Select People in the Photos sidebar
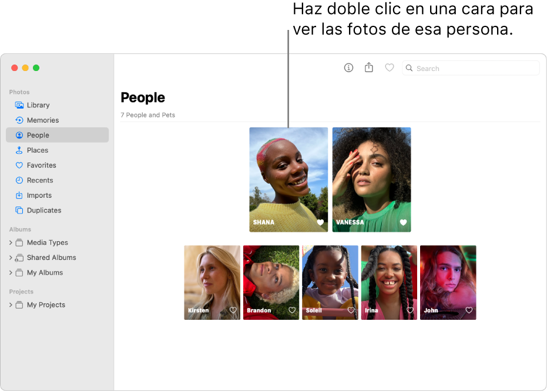 (x=37, y=135)
